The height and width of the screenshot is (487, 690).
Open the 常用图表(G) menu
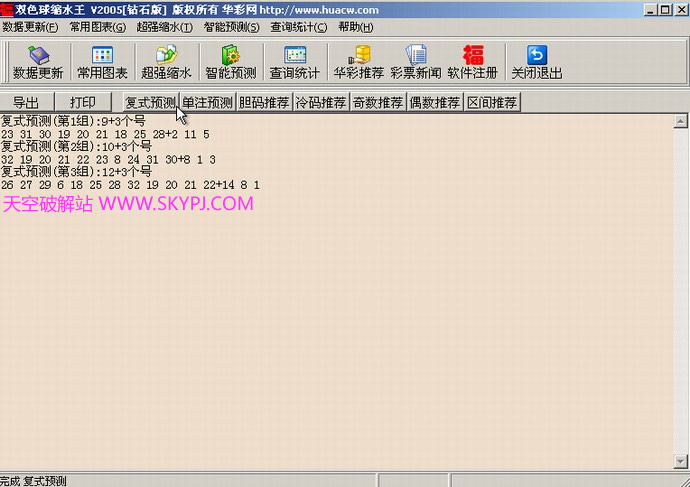(98, 27)
